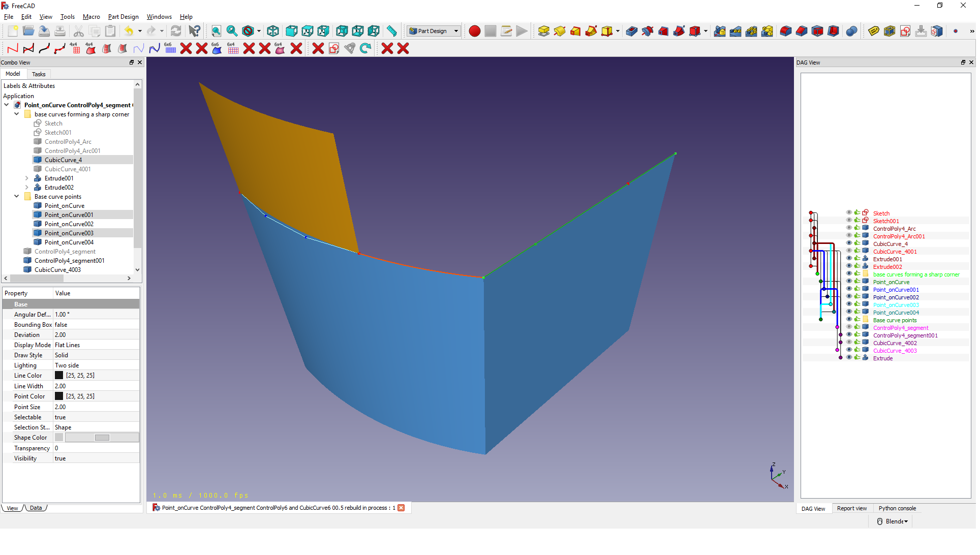
Task: Start macro recording with red circle
Action: pyautogui.click(x=474, y=32)
